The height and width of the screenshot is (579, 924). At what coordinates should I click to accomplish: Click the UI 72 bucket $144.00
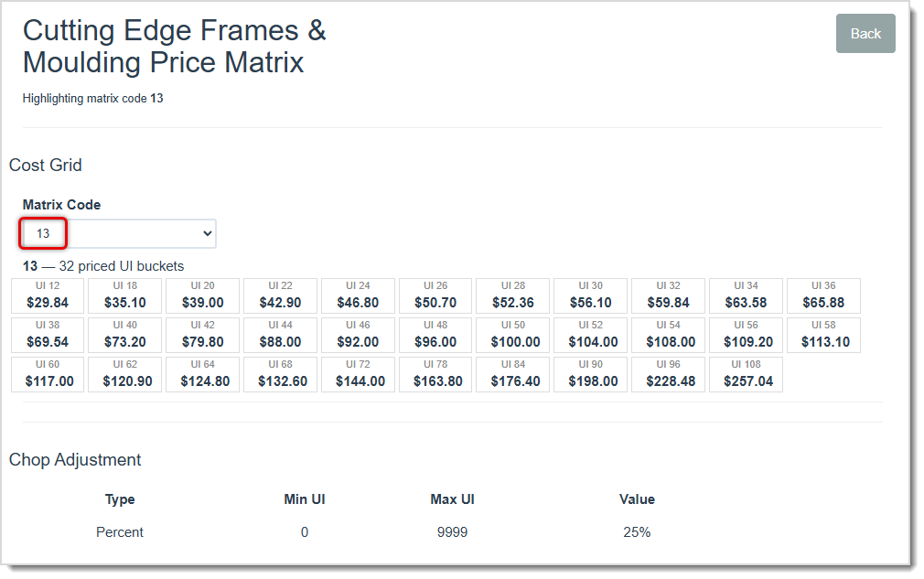358,375
